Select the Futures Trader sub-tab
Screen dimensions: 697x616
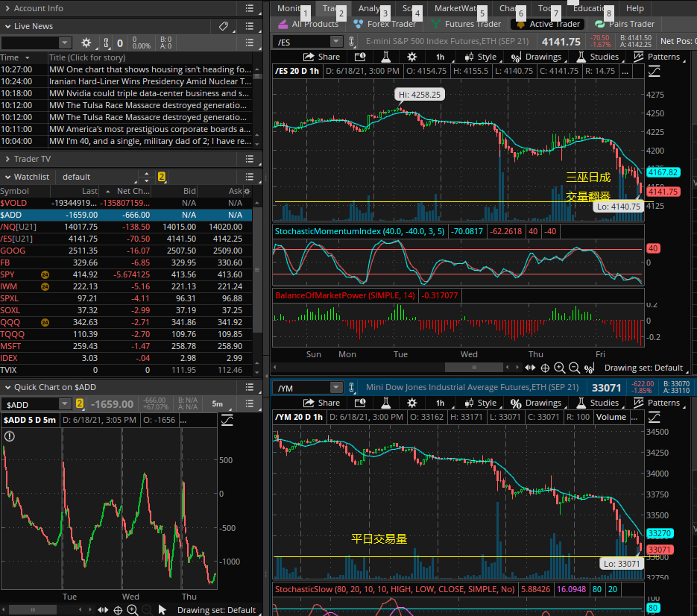coord(467,24)
